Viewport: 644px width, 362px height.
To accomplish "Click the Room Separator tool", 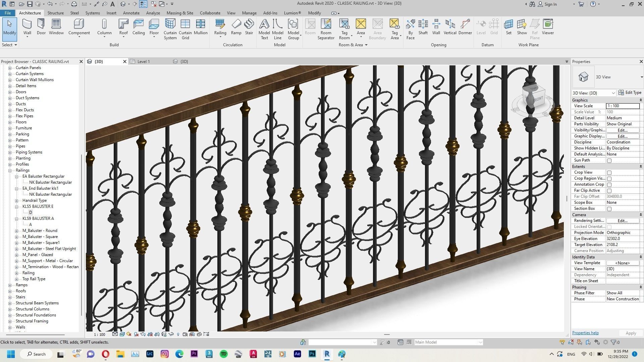I will [x=326, y=29].
